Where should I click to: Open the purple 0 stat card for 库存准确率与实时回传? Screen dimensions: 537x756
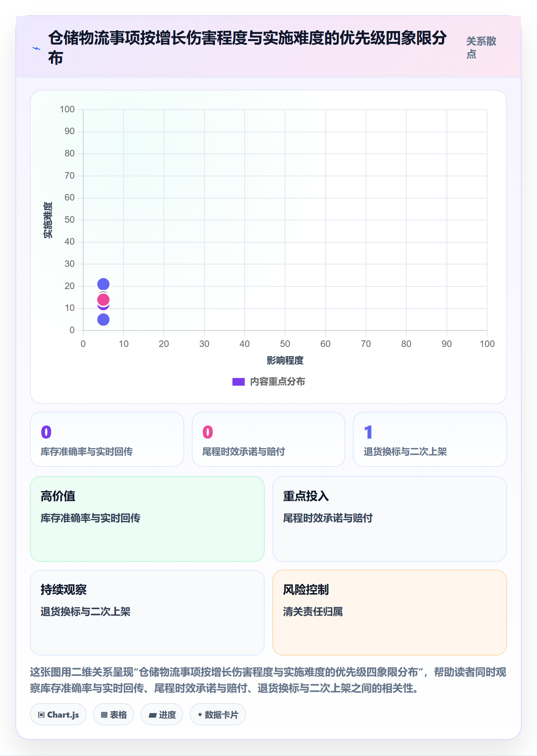(x=107, y=439)
